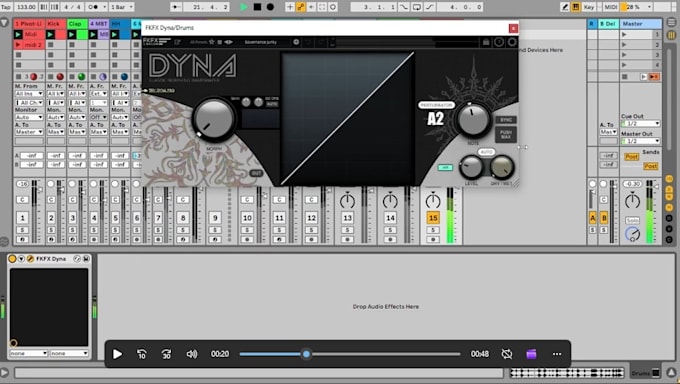Launch Master scene 1
The image size is (680, 384).
[x=624, y=34]
